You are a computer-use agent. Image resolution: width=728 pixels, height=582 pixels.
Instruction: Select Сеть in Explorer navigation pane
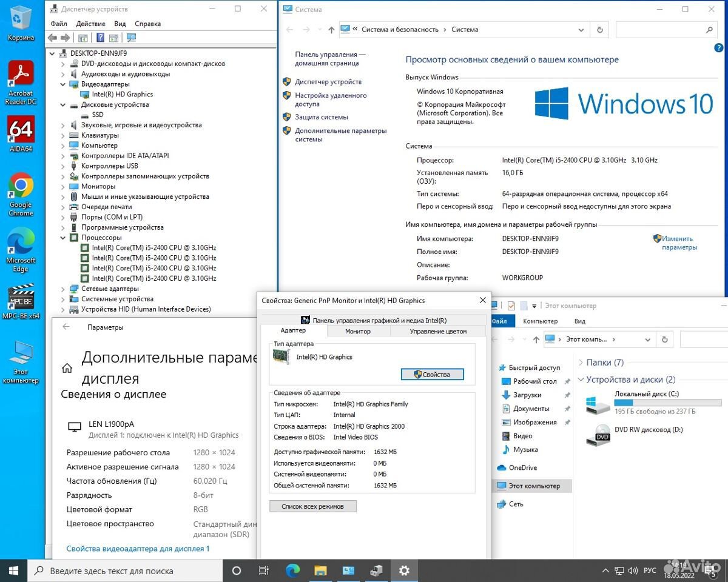(516, 504)
